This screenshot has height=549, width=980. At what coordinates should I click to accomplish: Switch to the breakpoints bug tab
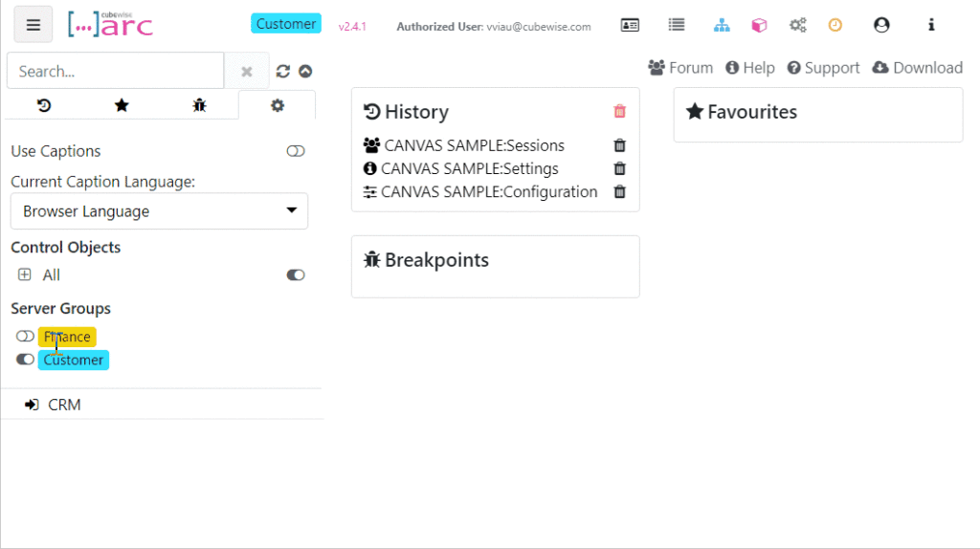coord(199,105)
